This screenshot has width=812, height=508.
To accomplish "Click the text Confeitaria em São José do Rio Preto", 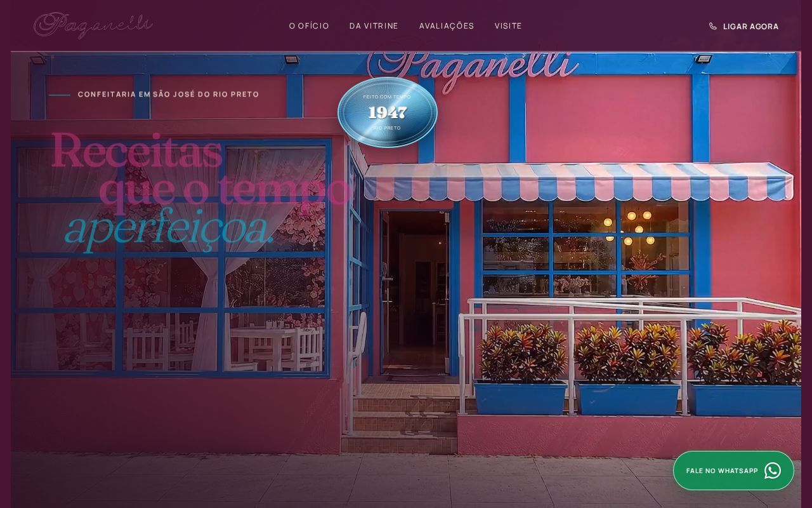I will [x=168, y=95].
